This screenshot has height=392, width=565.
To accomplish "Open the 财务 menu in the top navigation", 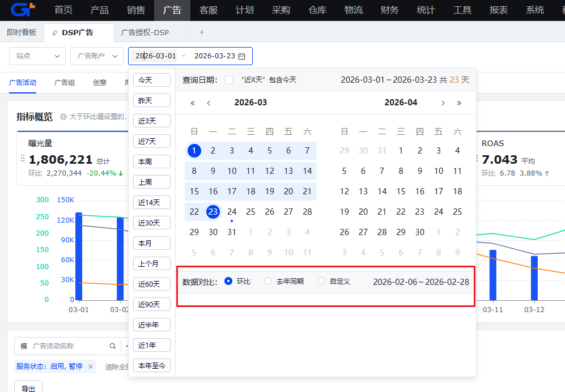I will 389,10.
